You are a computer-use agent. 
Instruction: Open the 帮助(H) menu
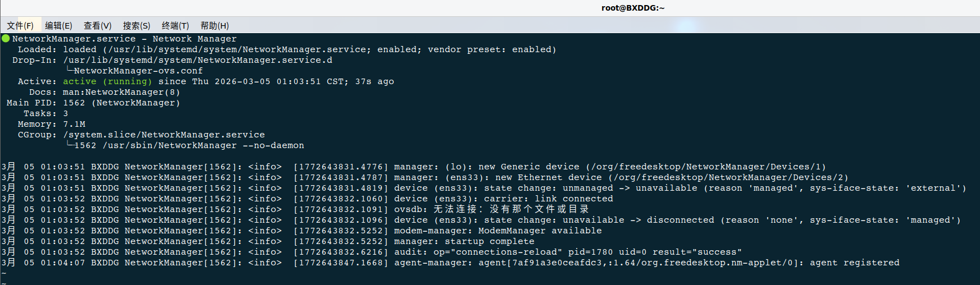[215, 26]
